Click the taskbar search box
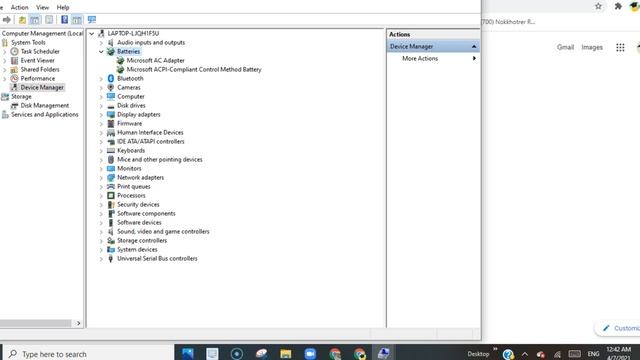Screen dimensions: 640x360 tap(89, 353)
